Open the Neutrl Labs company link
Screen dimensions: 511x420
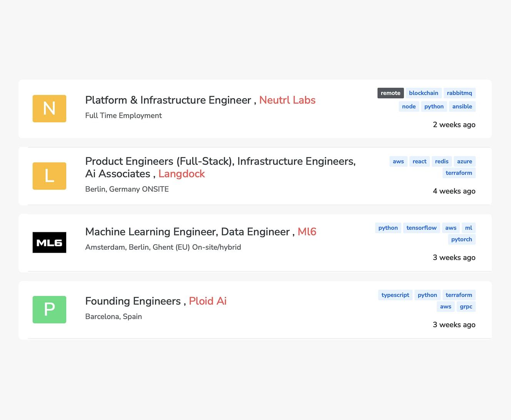pos(287,100)
